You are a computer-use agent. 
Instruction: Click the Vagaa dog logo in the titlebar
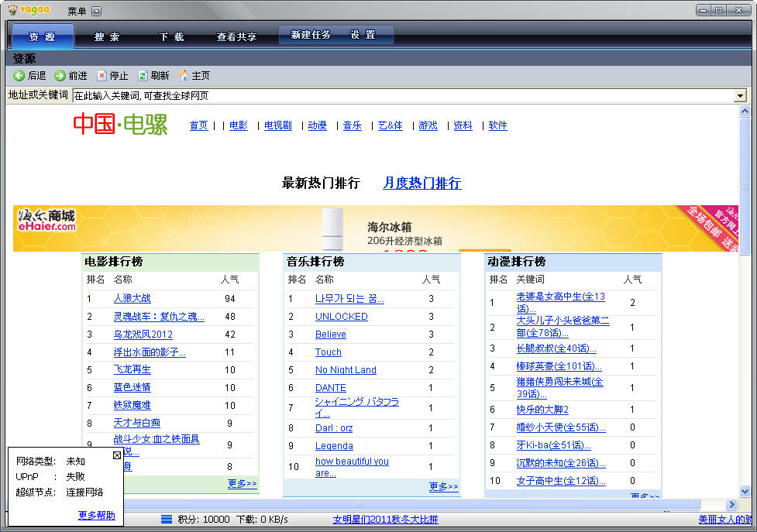point(14,10)
